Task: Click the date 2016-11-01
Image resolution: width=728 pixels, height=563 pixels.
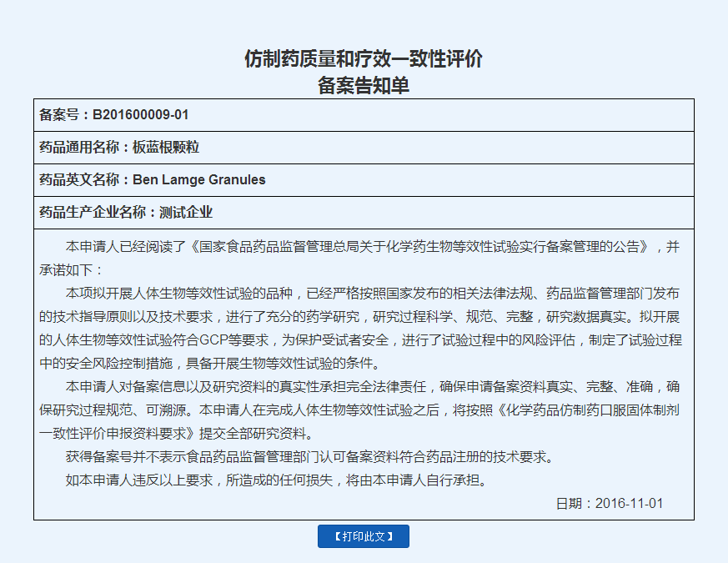Action: click(629, 504)
